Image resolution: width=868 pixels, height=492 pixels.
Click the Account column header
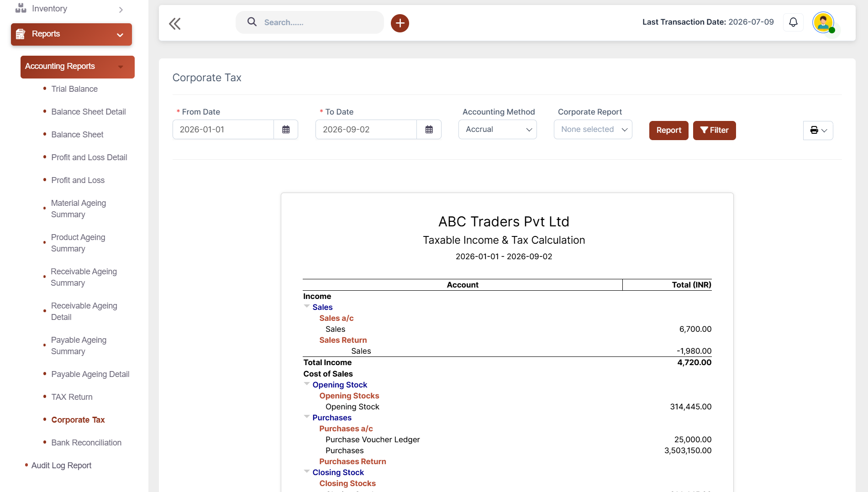coord(463,285)
